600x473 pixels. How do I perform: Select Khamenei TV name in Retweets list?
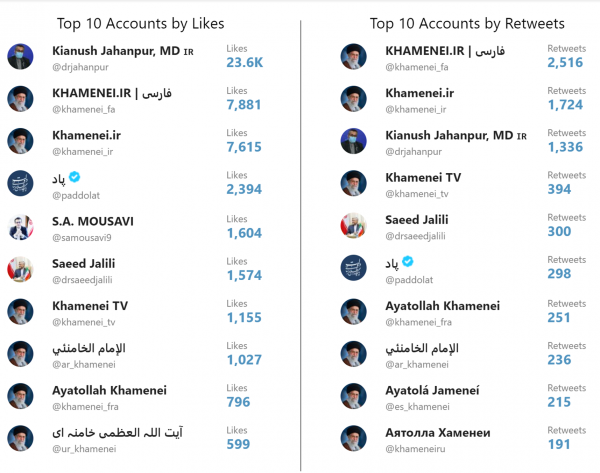tap(423, 178)
